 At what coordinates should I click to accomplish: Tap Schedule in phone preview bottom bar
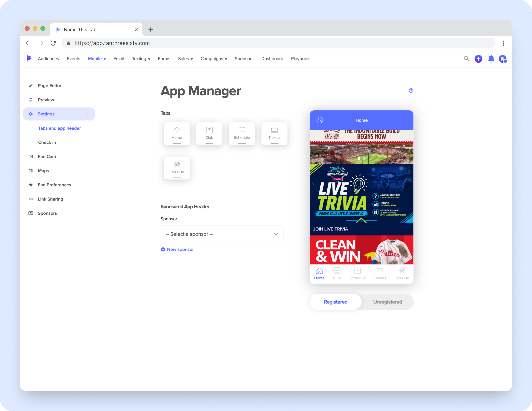pos(357,274)
